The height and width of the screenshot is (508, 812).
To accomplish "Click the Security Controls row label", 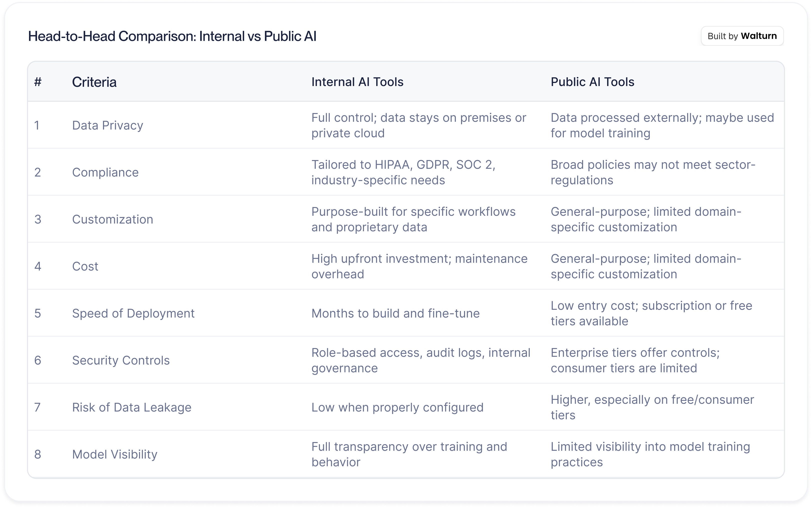I will (x=121, y=360).
